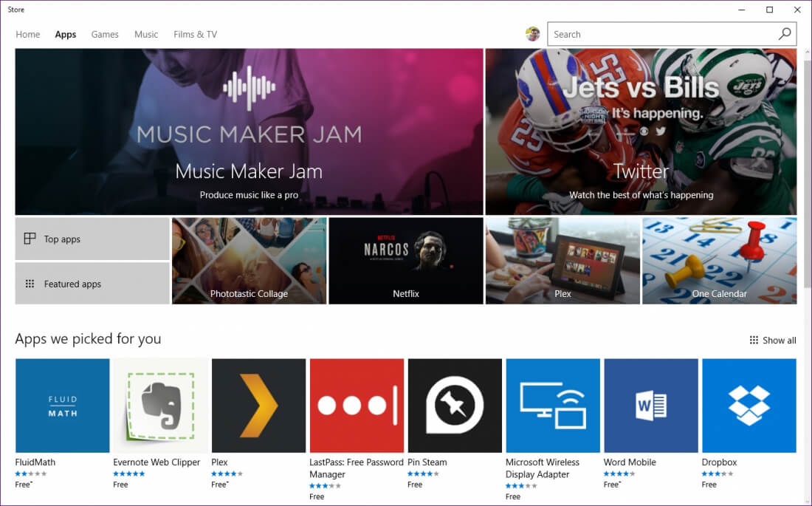Open the Films & TV tab
This screenshot has width=812, height=506.
[x=195, y=34]
